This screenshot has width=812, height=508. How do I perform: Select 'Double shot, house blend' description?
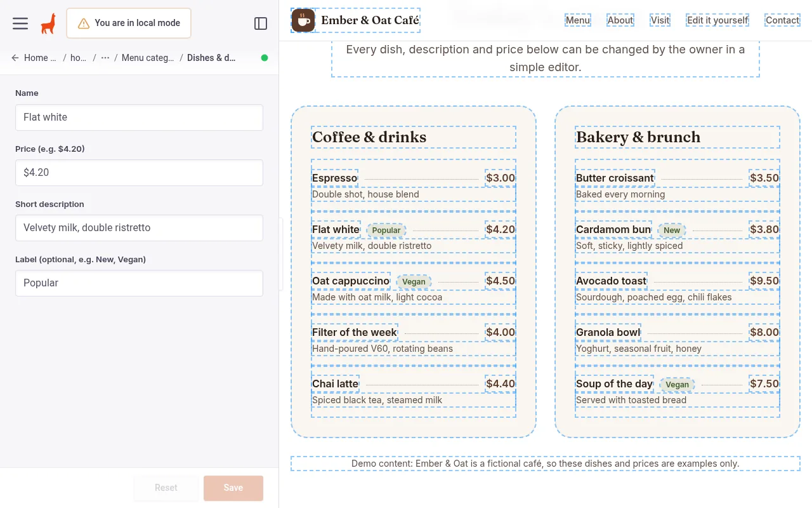coord(365,194)
